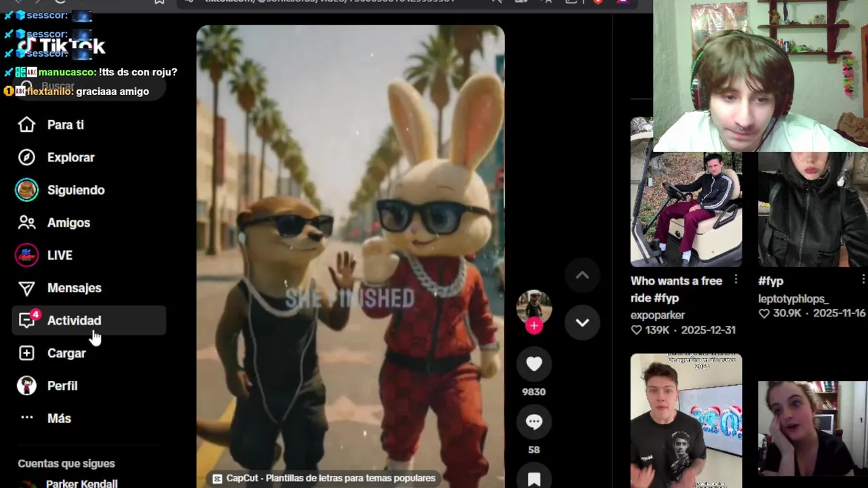Select the Mensajes menu label
The width and height of the screenshot is (868, 488).
tap(75, 288)
